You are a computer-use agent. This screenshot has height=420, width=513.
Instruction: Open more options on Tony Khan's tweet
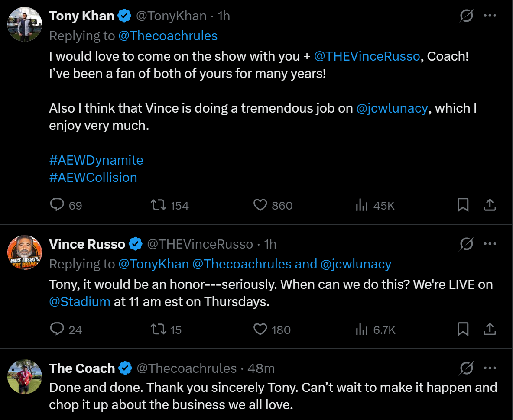tap(490, 16)
